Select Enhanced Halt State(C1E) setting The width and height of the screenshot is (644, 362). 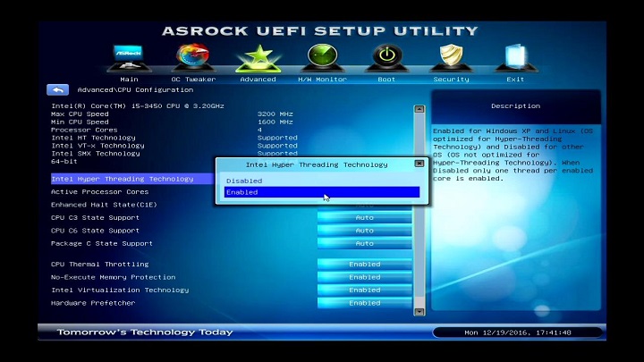point(104,205)
